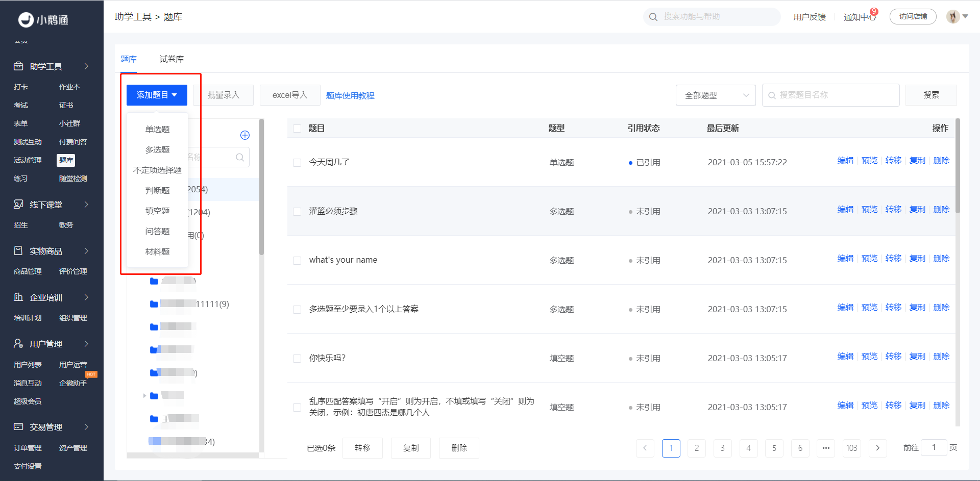The width and height of the screenshot is (980, 481).
Task: Go to next page with right arrow
Action: click(x=878, y=448)
